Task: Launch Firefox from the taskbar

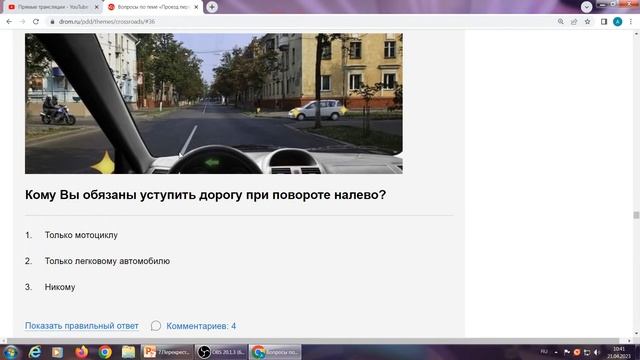Action: [82, 352]
